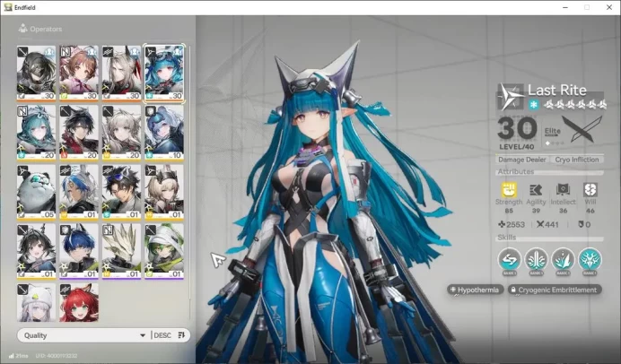Open the second skill icon with ice crystal
This screenshot has height=364, width=621.
pyautogui.click(x=537, y=260)
